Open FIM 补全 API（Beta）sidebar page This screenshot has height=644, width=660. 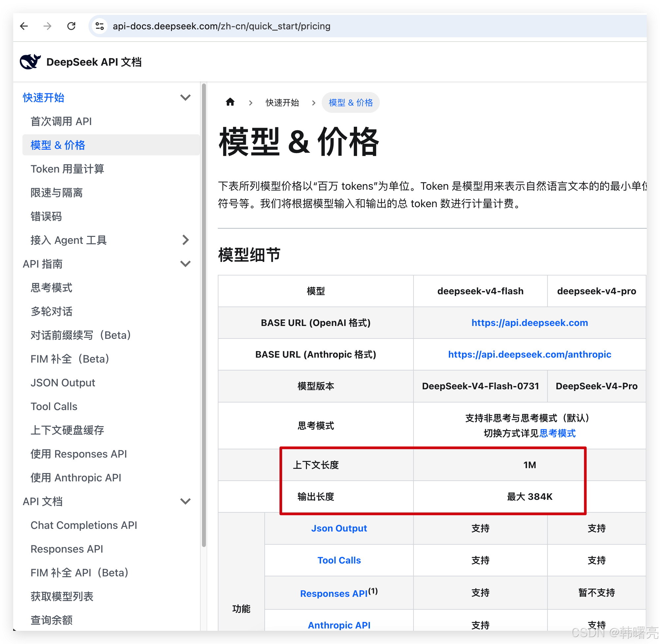click(x=80, y=573)
